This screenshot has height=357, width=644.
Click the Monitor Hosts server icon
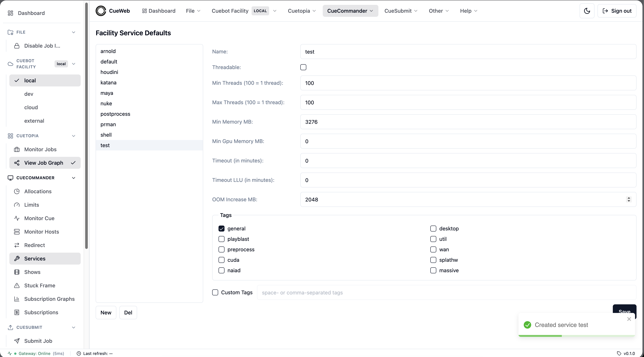tap(17, 232)
